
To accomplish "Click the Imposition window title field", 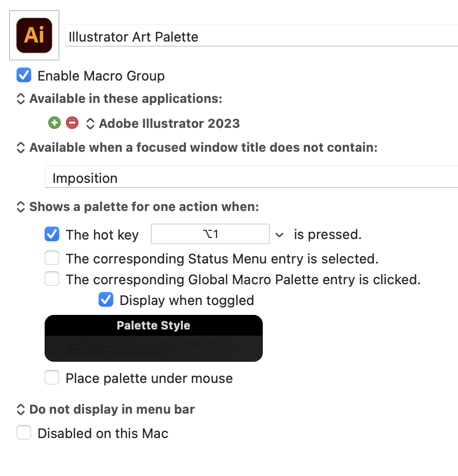I will click(x=252, y=177).
